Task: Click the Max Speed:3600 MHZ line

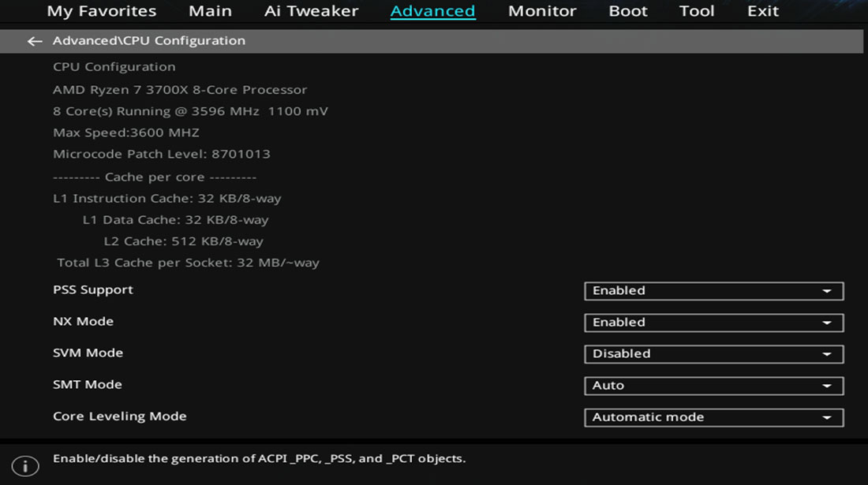Action: 126,132
